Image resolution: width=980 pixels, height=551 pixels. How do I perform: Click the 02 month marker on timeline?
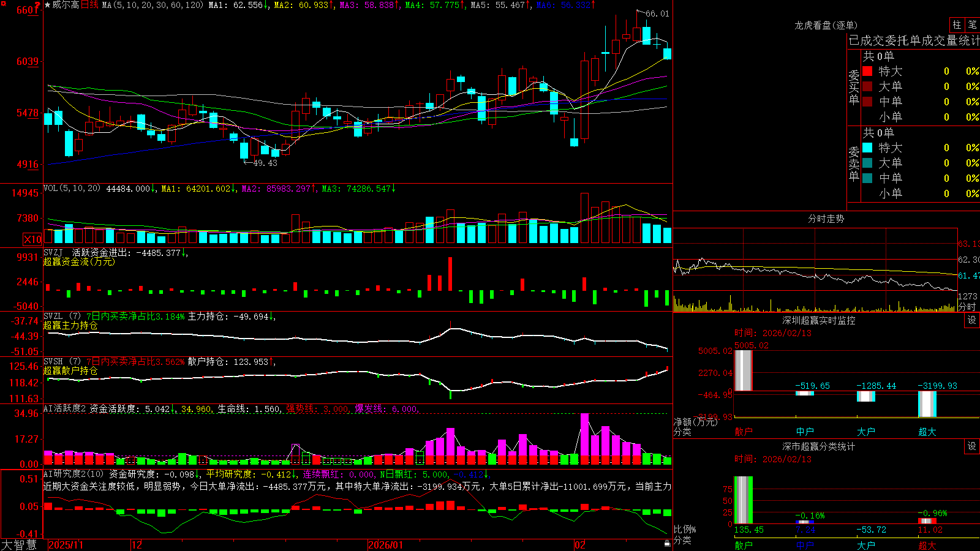580,545
